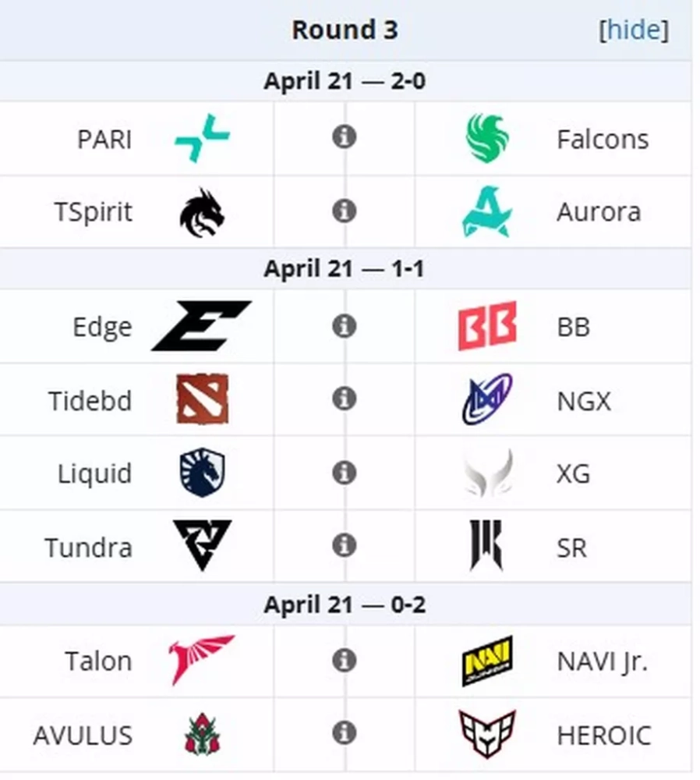Image resolution: width=700 pixels, height=780 pixels.
Task: Click the Talon red wing logo
Action: coord(202,660)
